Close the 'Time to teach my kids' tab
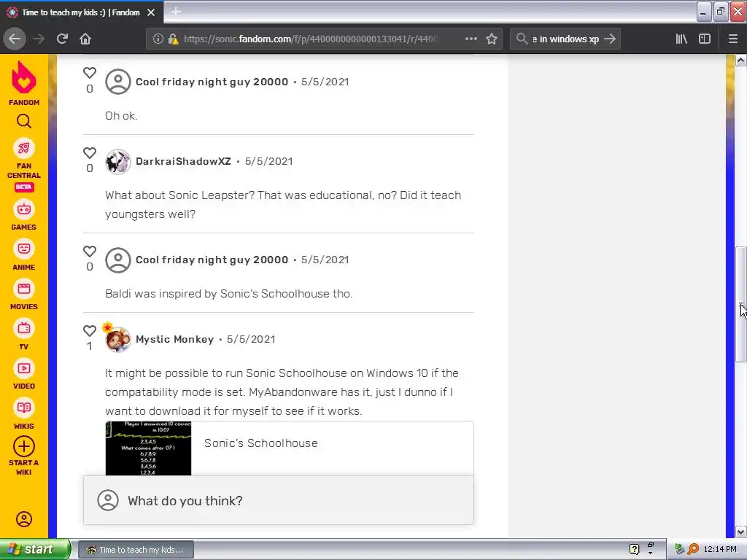This screenshot has height=560, width=747. pyautogui.click(x=151, y=12)
